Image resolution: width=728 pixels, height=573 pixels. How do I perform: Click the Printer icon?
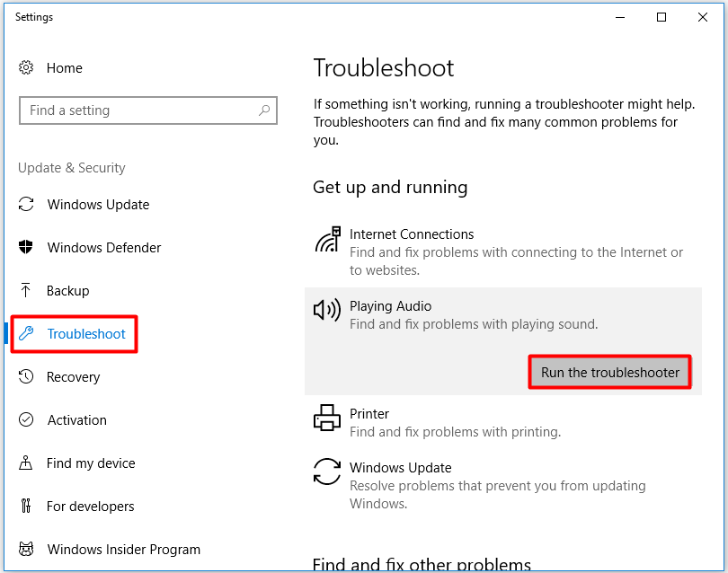click(327, 418)
